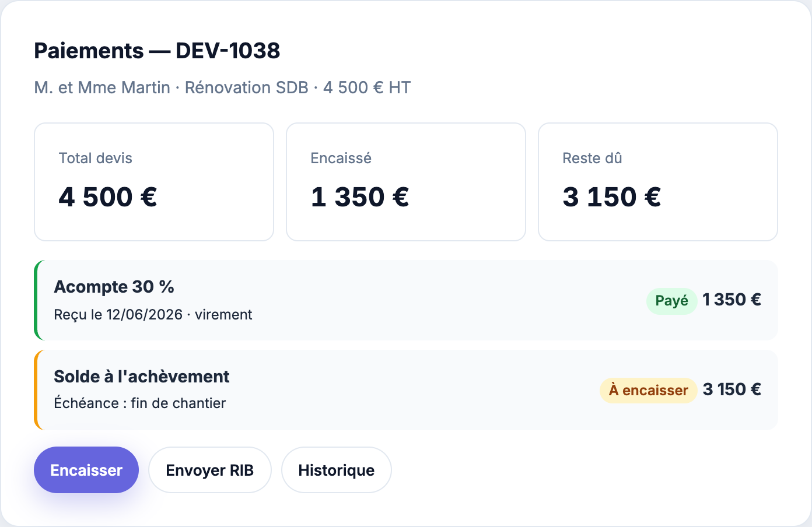Send the RIB via Envoyer RIB

coord(210,470)
